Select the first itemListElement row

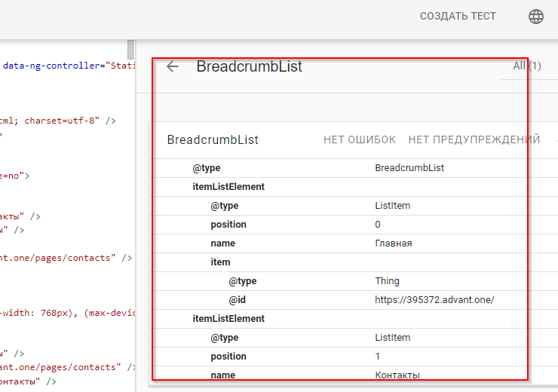(228, 187)
